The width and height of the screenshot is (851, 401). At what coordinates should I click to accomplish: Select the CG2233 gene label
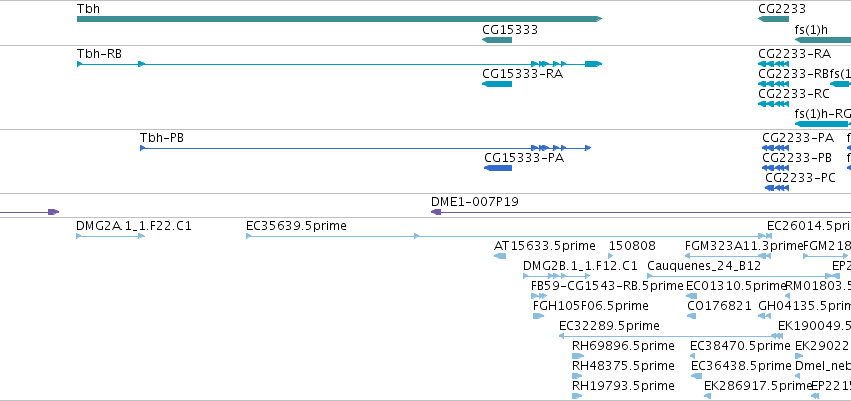[782, 9]
